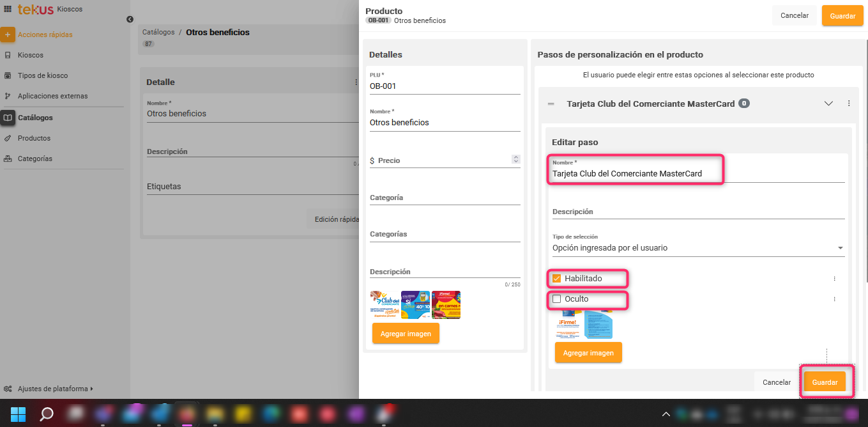Click the drag handle of Tarjeta Club step
The width and height of the screenshot is (868, 427).
tap(552, 104)
